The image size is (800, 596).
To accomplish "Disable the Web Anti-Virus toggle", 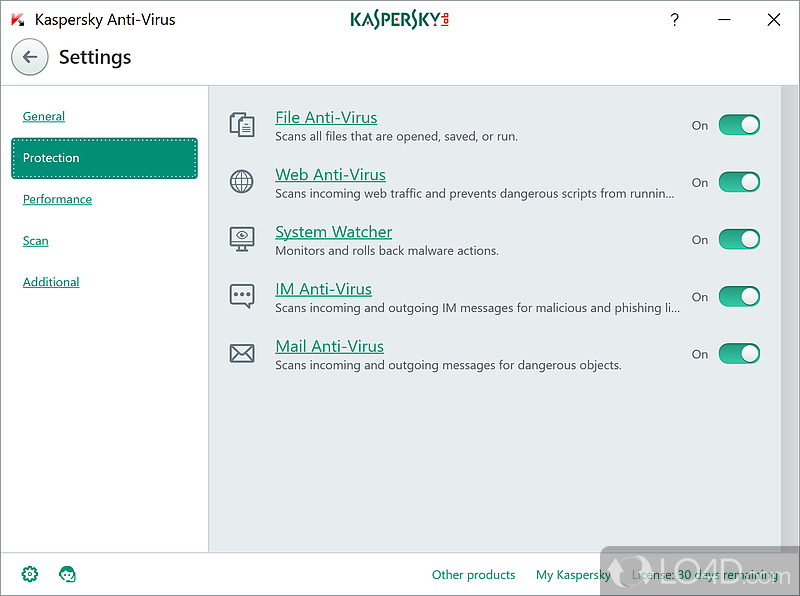I will pos(739,182).
